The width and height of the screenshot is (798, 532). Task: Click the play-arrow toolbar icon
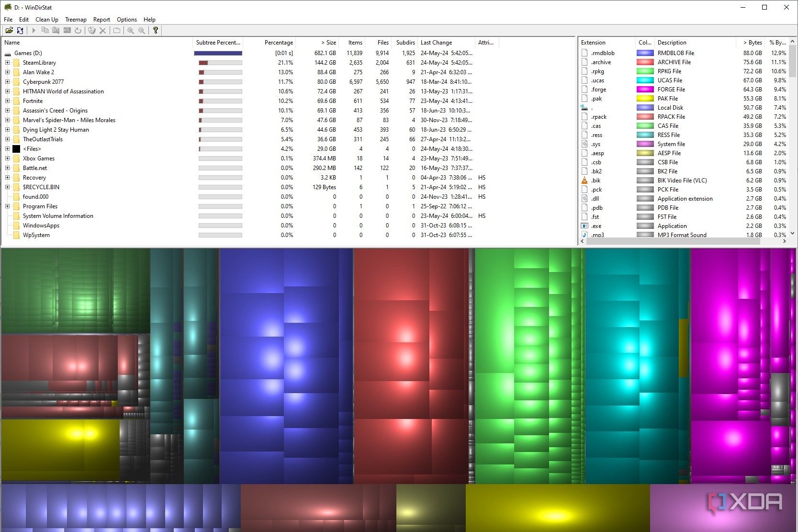coord(34,31)
